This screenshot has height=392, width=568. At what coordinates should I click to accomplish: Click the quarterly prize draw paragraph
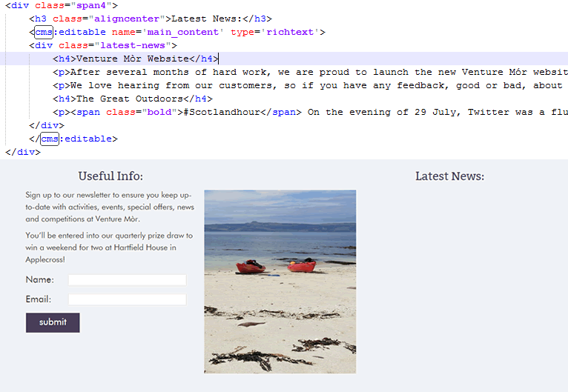pos(109,248)
